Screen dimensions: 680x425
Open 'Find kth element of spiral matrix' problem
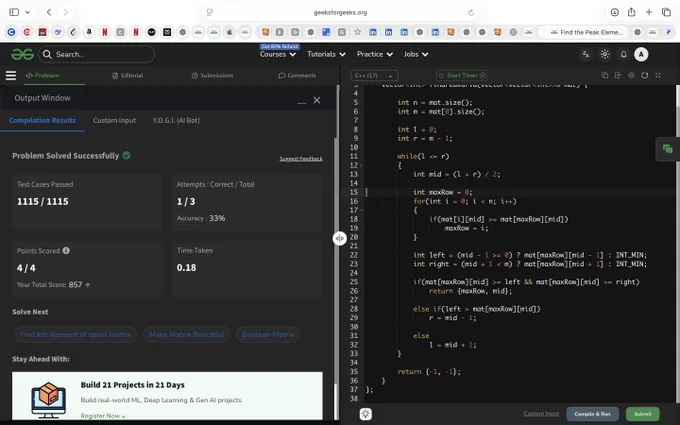pyautogui.click(x=75, y=334)
